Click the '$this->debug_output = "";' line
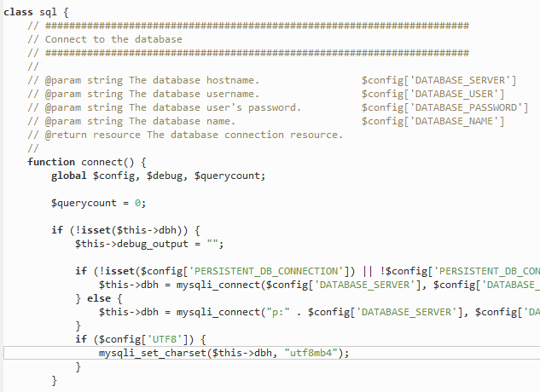Viewport: 540px width, 392px height. tap(149, 245)
